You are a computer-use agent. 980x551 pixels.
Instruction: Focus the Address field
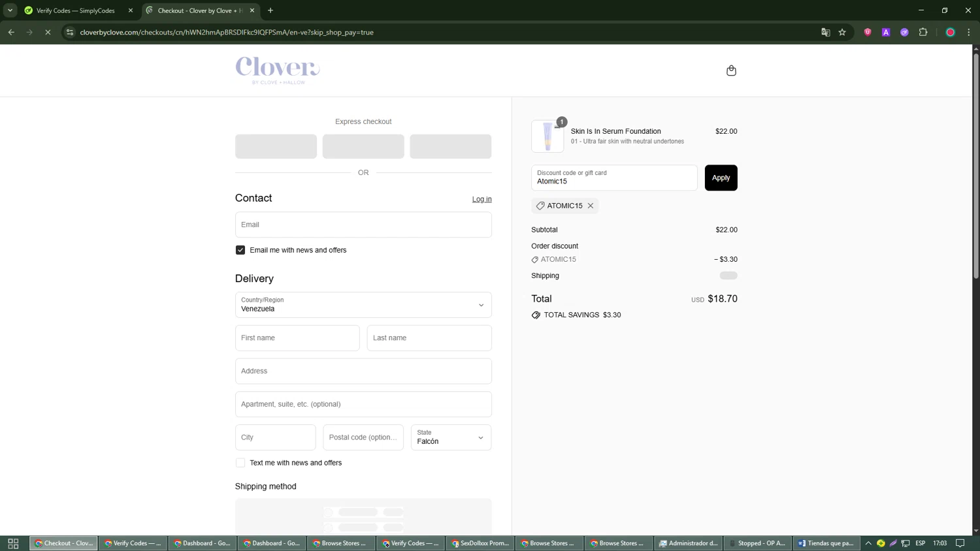coord(363,371)
